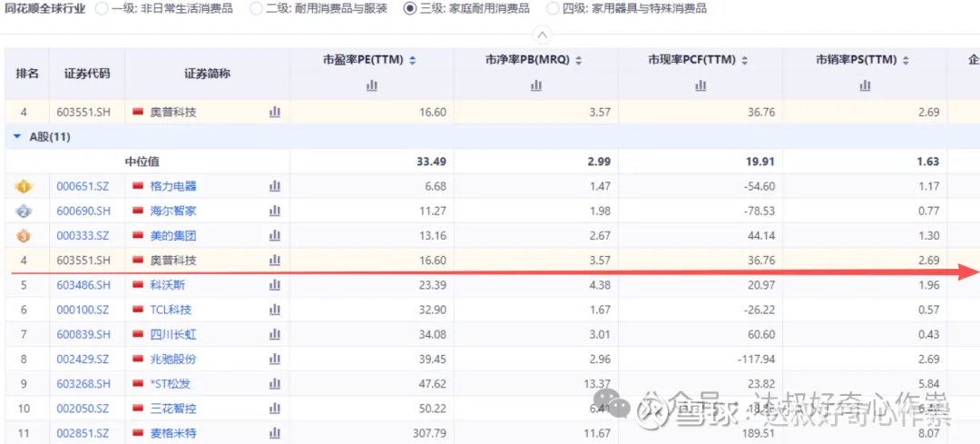Click 中位值 row label
The width and height of the screenshot is (980, 444).
pos(142,162)
